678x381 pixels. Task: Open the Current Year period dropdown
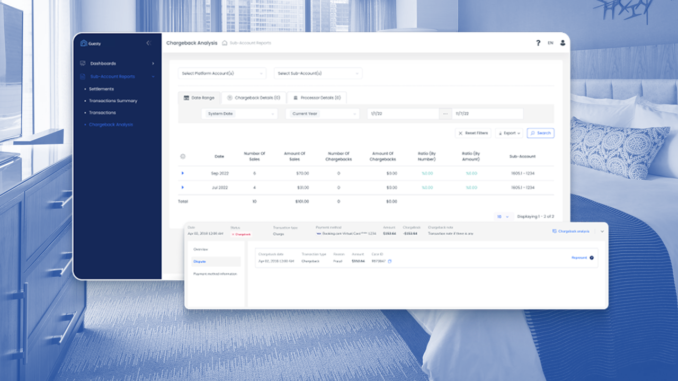[x=323, y=114]
